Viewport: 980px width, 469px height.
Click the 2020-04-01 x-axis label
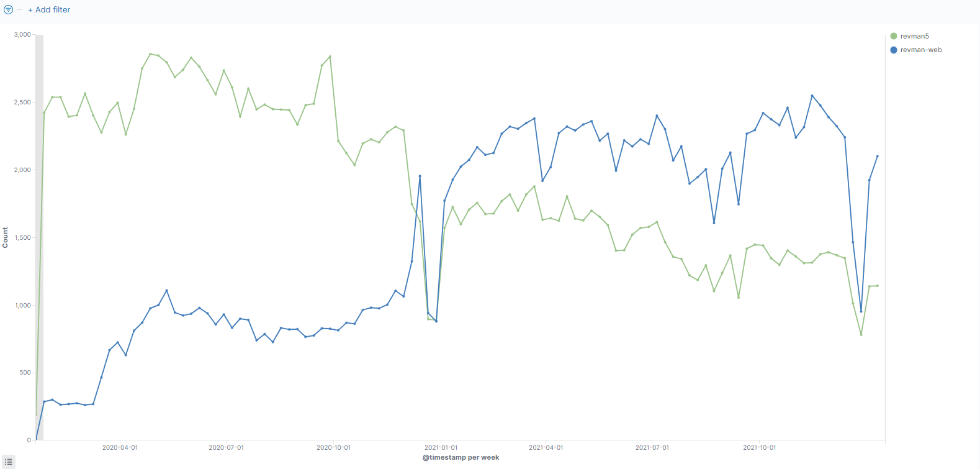[120, 447]
